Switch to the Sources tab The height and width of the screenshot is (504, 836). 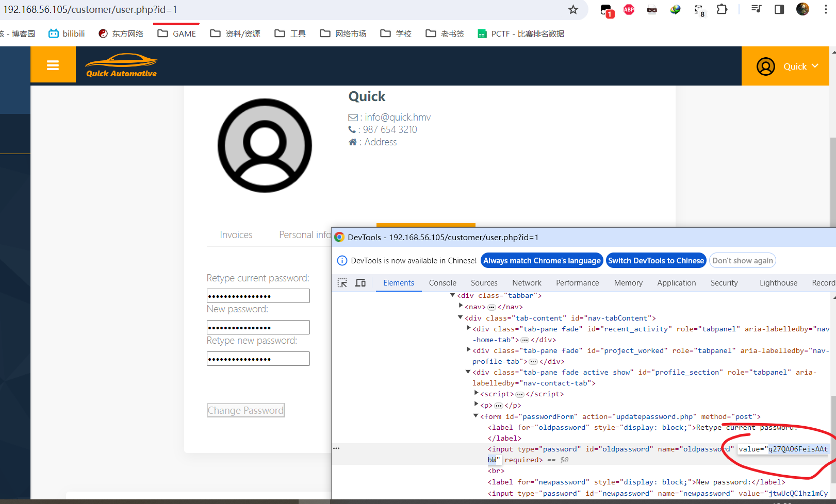[484, 282]
